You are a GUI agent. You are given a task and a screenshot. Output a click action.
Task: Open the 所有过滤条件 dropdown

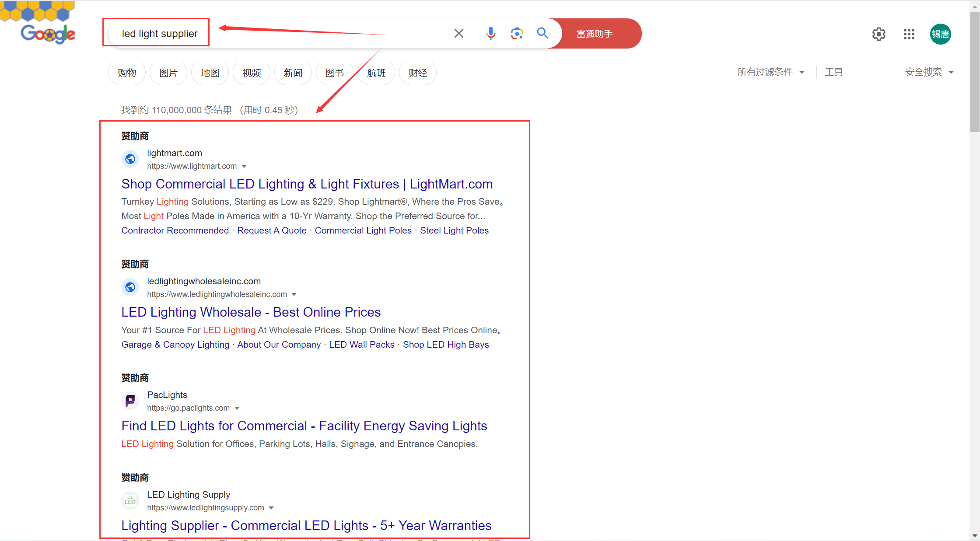(771, 72)
